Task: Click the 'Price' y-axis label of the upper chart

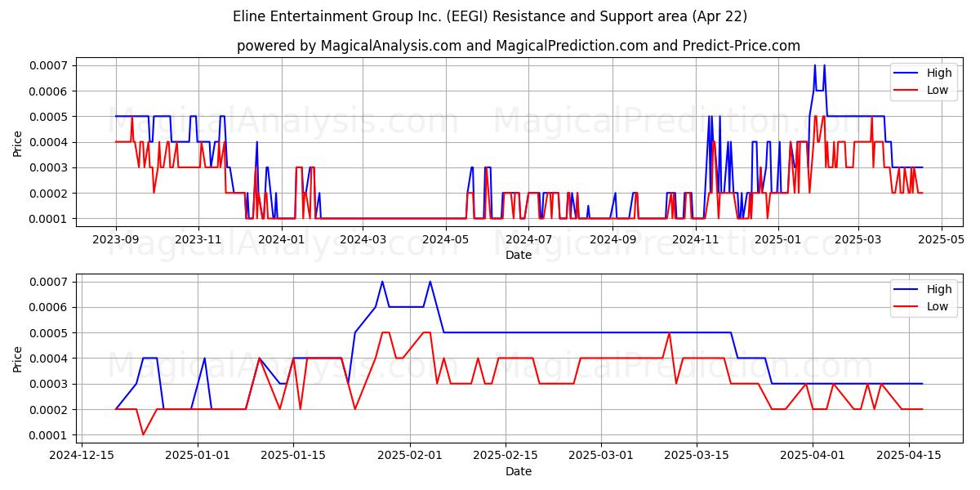Action: point(18,142)
